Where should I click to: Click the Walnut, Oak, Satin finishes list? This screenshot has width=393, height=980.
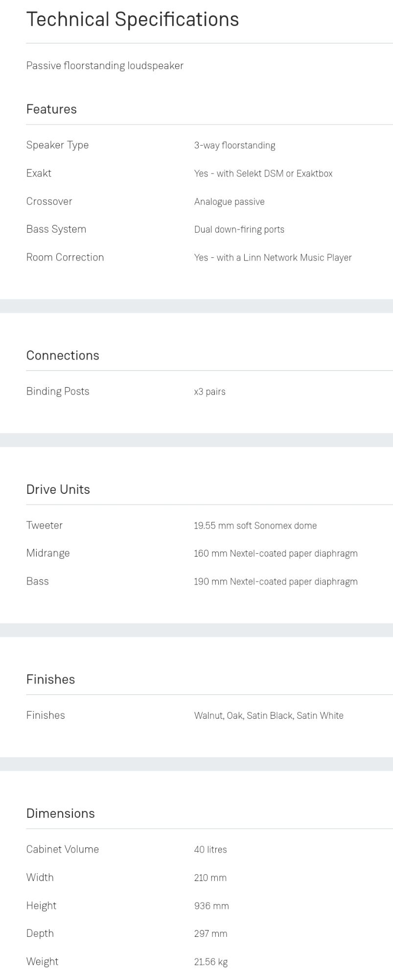(x=269, y=715)
